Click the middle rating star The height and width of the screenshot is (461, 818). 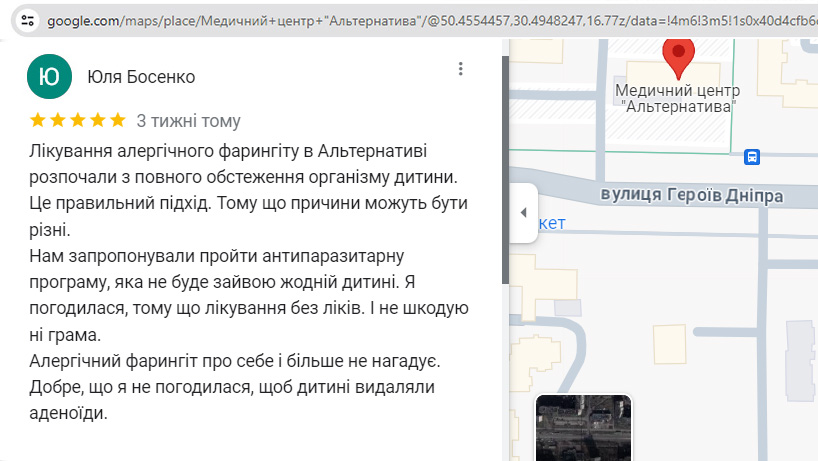pyautogui.click(x=78, y=121)
